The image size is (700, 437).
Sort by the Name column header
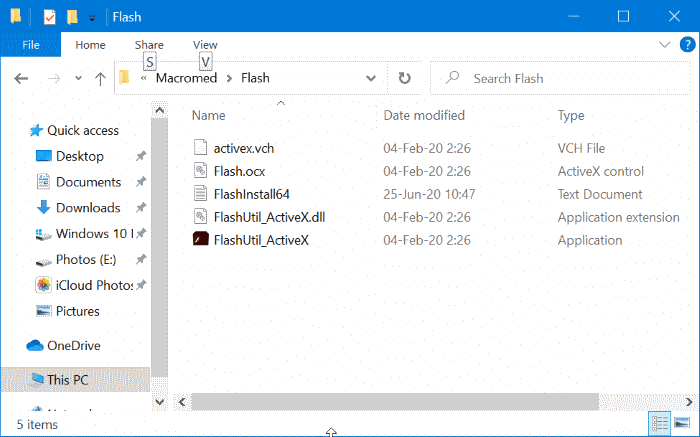coord(208,116)
